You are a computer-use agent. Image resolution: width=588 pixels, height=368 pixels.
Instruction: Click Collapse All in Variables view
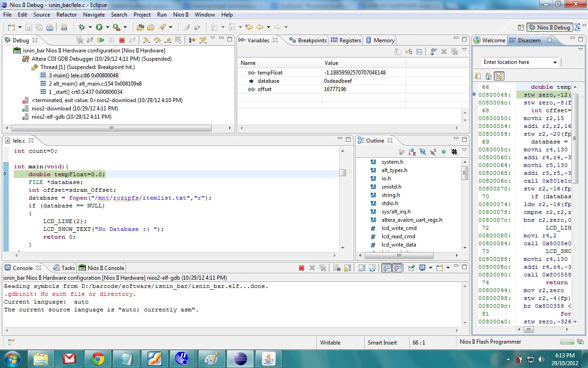(x=419, y=52)
